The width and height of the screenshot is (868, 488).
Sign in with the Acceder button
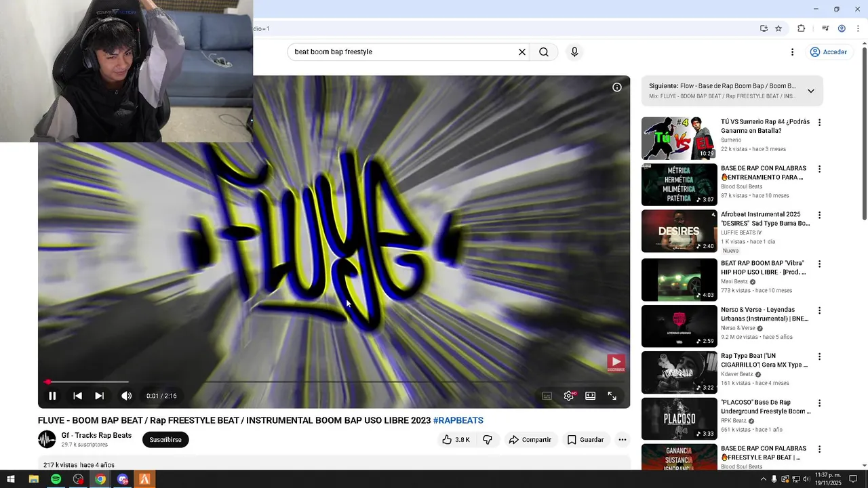point(829,52)
